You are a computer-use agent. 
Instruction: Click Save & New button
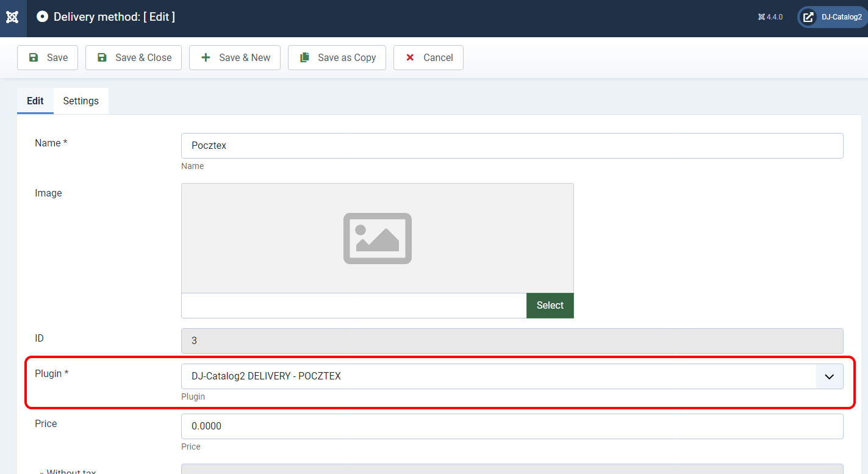pyautogui.click(x=235, y=57)
